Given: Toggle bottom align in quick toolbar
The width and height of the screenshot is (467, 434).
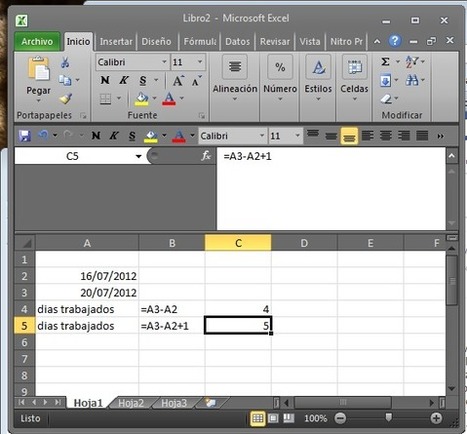Looking at the screenshot, I should click(x=349, y=136).
